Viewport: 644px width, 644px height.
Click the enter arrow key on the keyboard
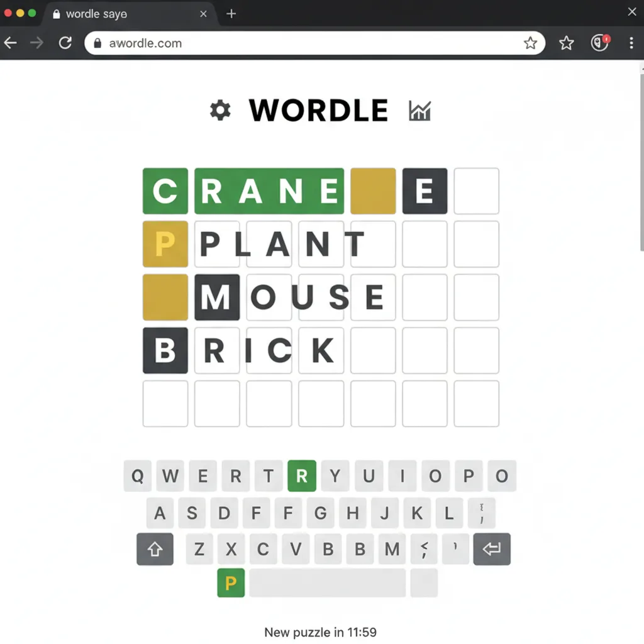(492, 549)
